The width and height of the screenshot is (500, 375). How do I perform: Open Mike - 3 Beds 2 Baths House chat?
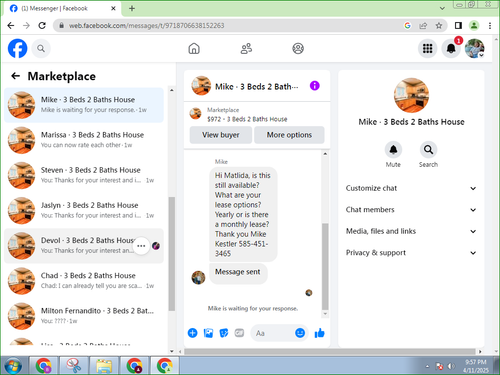(84, 105)
